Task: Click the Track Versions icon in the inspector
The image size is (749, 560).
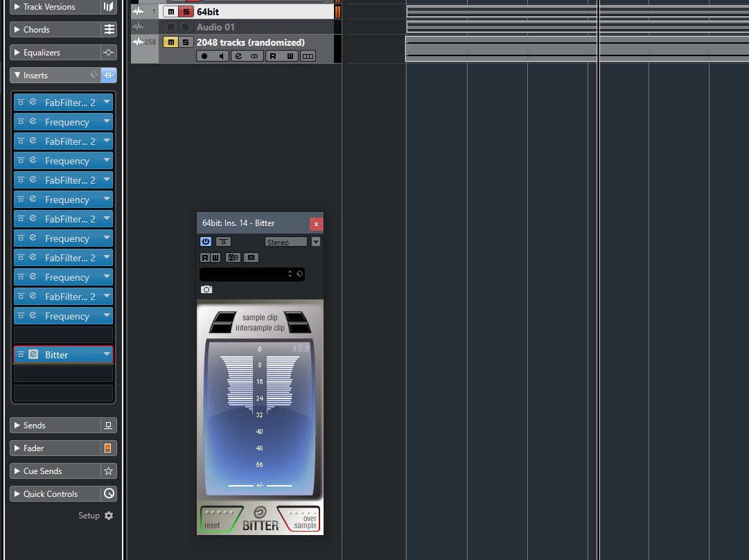Action: [x=108, y=7]
